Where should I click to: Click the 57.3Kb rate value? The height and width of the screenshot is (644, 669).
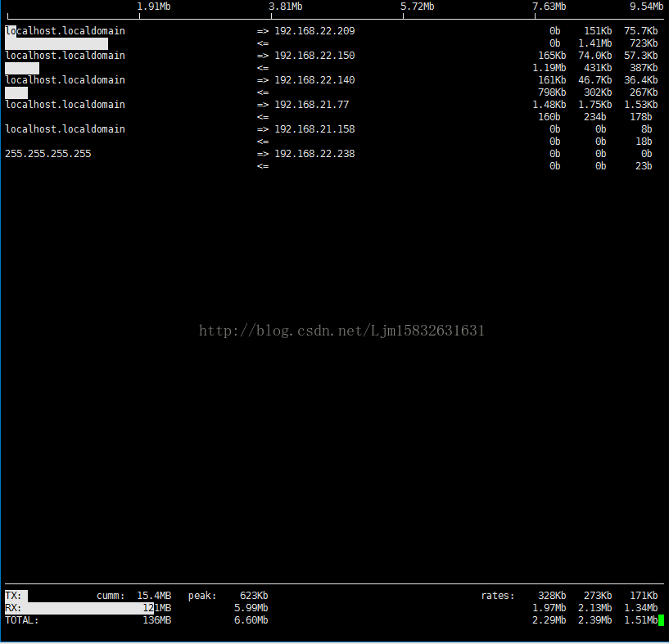pyautogui.click(x=641, y=56)
